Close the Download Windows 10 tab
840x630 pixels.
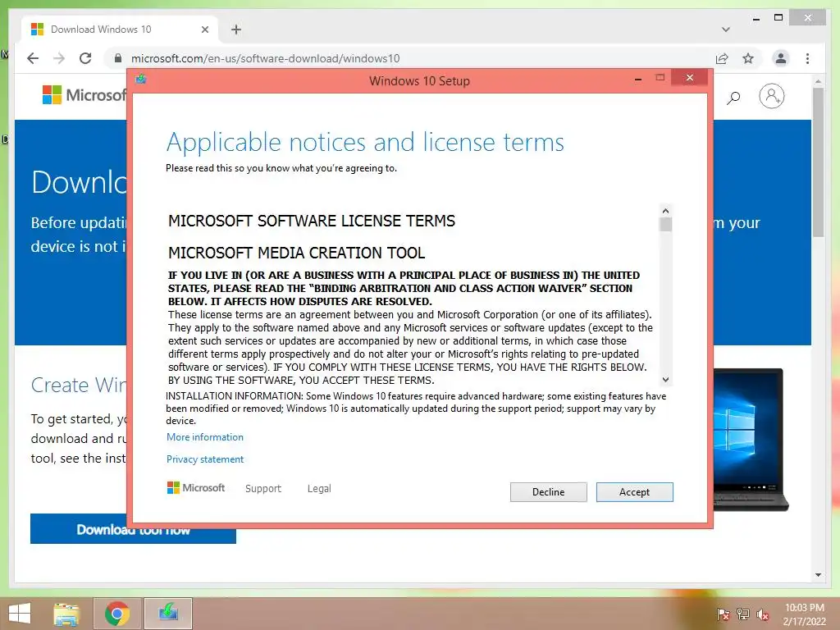click(x=204, y=30)
